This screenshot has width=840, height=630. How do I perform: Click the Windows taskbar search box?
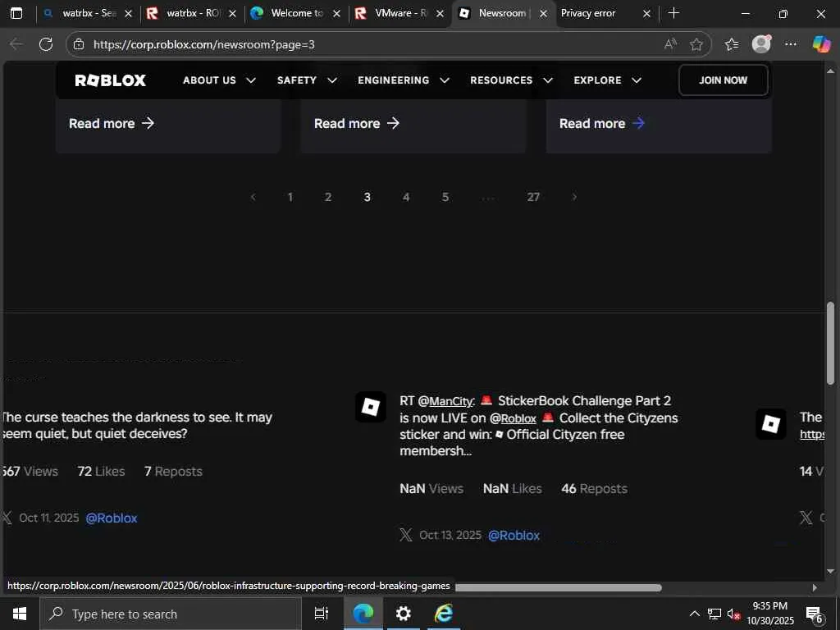pos(171,614)
